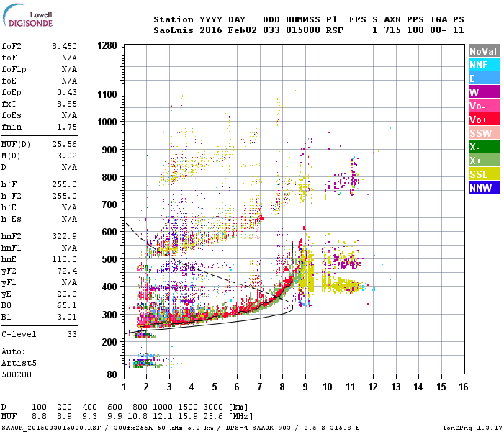Click the C-level value 33

pyautogui.click(x=72, y=334)
